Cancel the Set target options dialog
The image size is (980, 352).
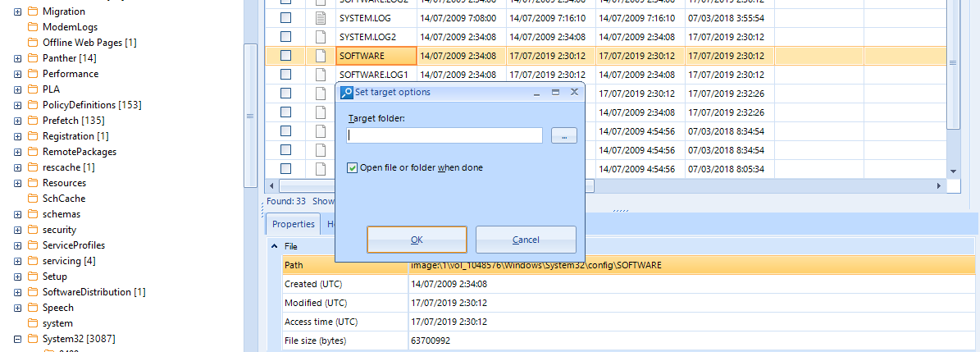526,240
